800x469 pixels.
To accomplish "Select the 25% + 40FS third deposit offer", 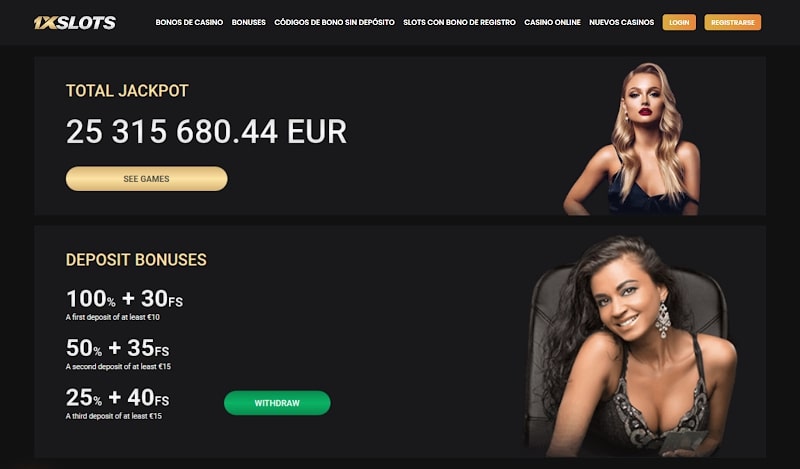I will click(x=117, y=398).
